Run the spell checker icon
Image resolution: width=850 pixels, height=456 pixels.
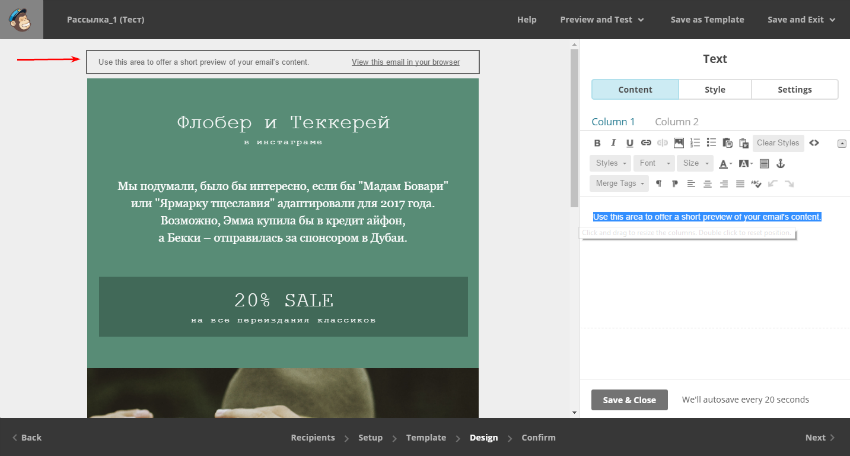click(756, 184)
